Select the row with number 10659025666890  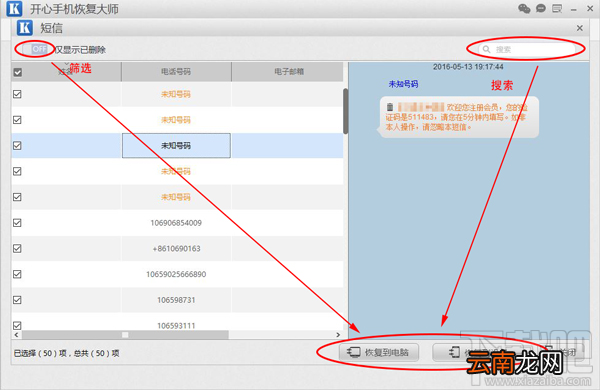pos(178,274)
